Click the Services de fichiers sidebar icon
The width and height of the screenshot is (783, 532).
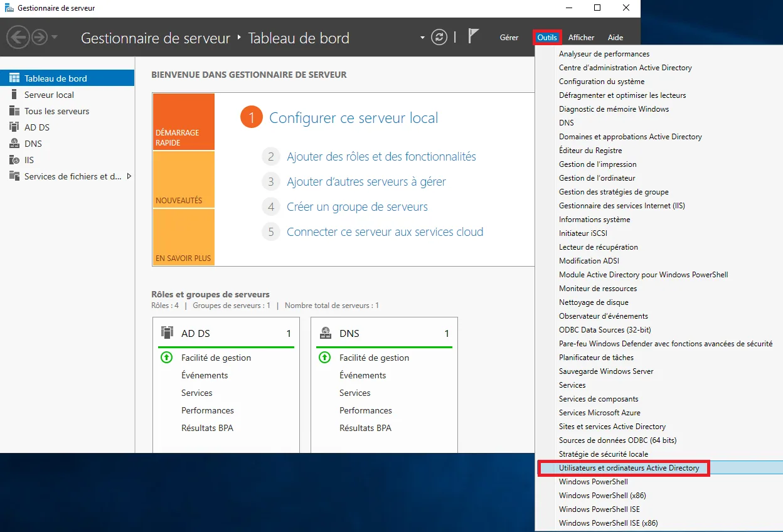point(14,176)
